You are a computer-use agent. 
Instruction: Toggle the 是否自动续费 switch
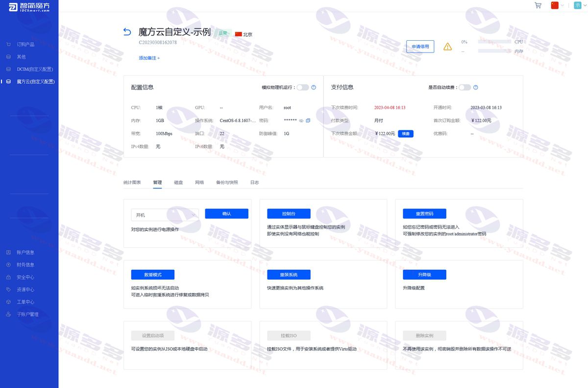(x=465, y=87)
